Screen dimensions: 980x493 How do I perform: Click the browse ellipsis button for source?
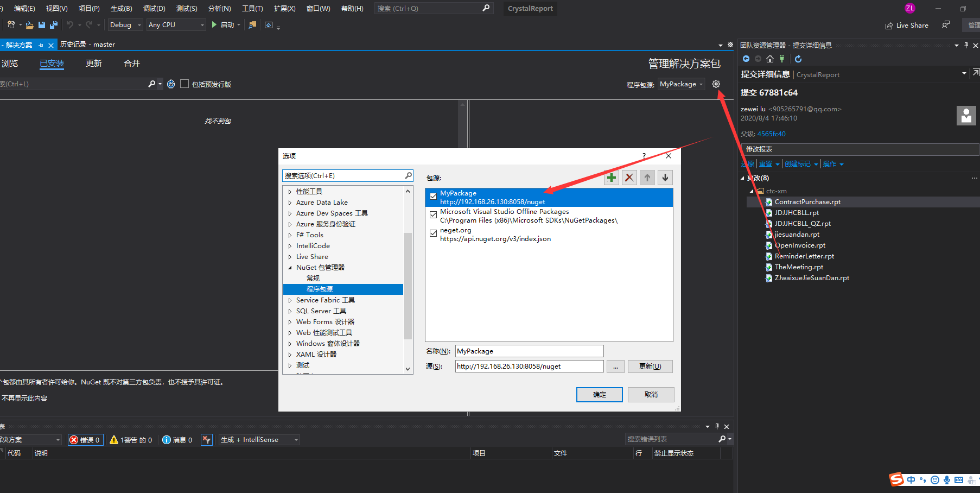coord(615,366)
